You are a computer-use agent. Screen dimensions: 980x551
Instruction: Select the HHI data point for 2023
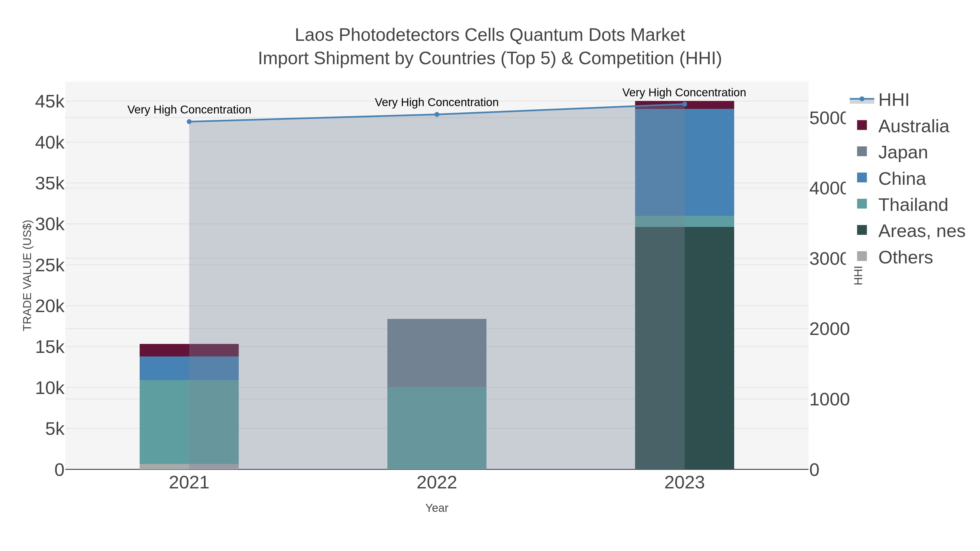[684, 104]
